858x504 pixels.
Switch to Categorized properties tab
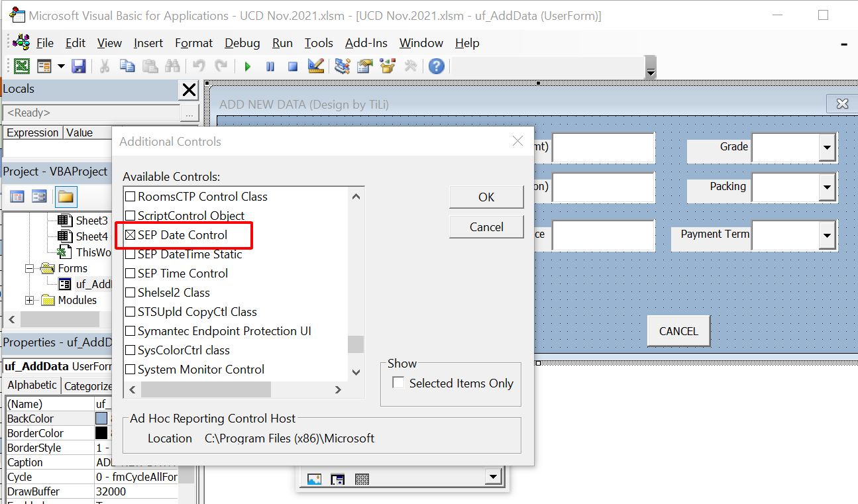[87, 386]
